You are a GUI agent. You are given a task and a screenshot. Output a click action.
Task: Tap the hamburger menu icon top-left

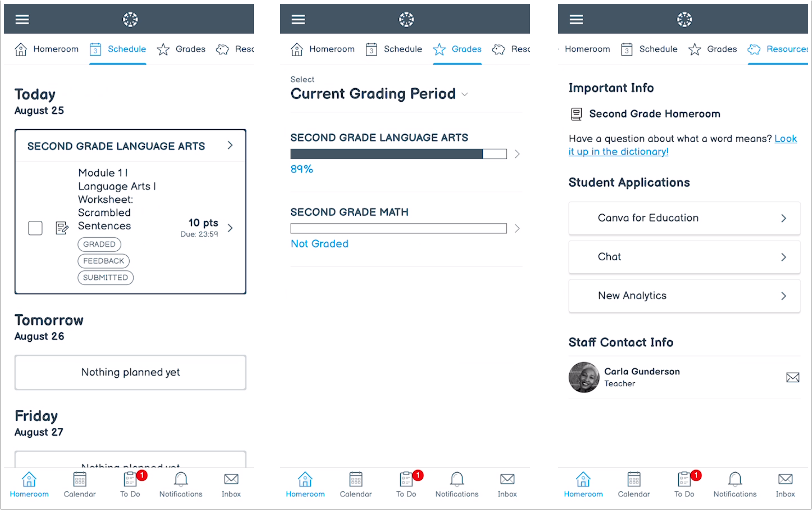tap(22, 18)
